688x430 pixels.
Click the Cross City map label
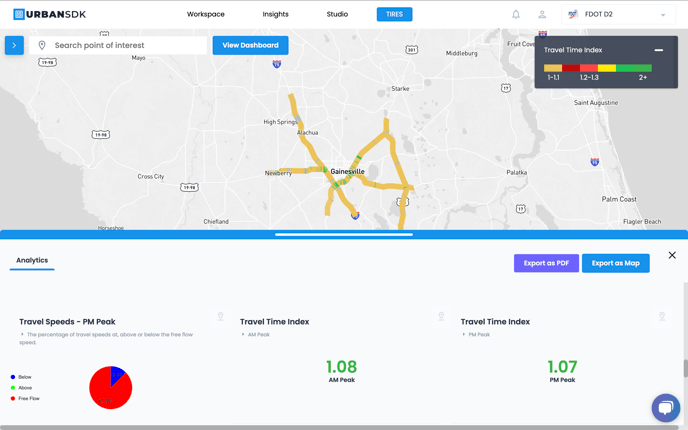(x=150, y=176)
